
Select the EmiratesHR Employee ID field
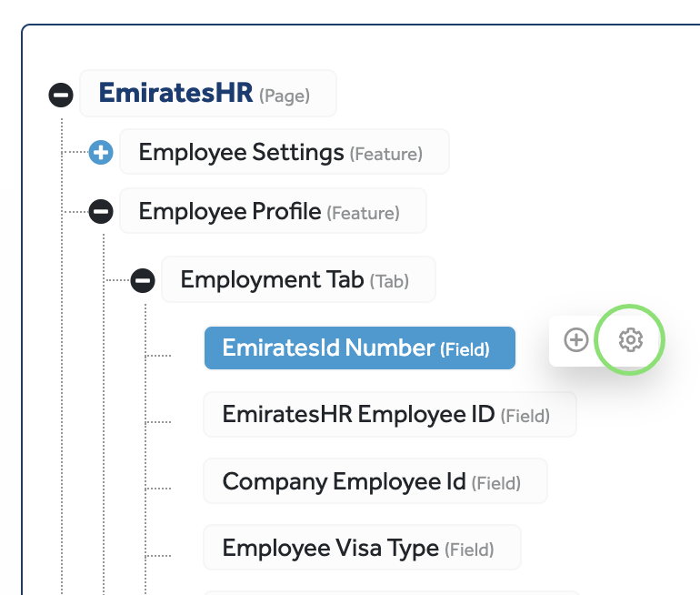(358, 415)
